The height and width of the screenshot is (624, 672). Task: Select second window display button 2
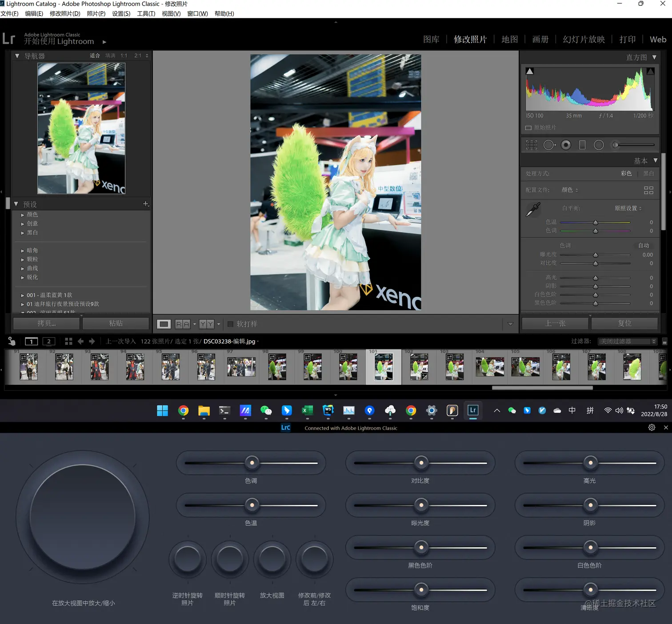pos(49,341)
